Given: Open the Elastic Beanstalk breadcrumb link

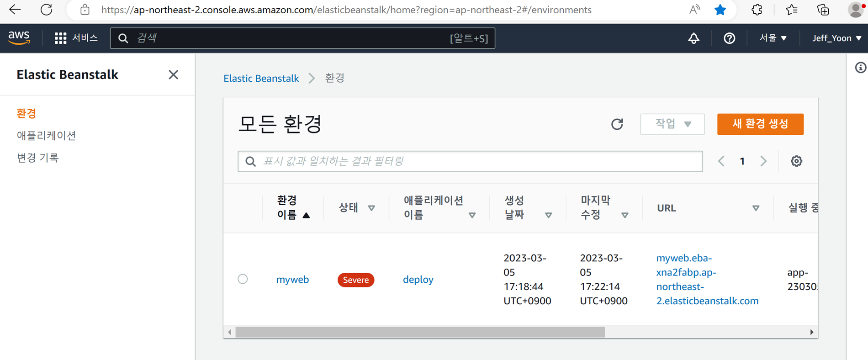Looking at the screenshot, I should (x=261, y=78).
